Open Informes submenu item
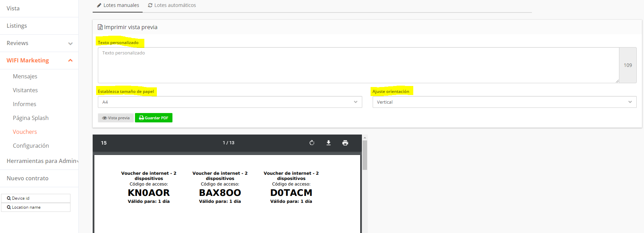 tap(24, 104)
